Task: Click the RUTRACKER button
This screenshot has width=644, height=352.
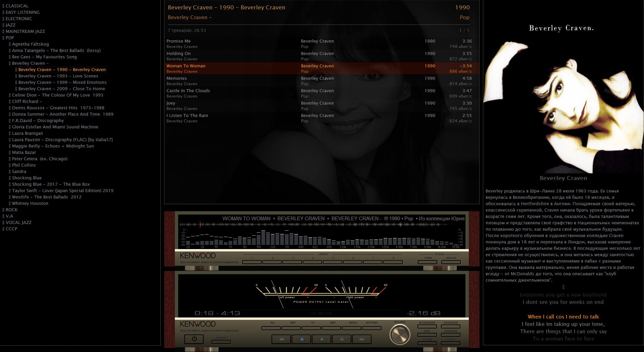Action: (427, 327)
